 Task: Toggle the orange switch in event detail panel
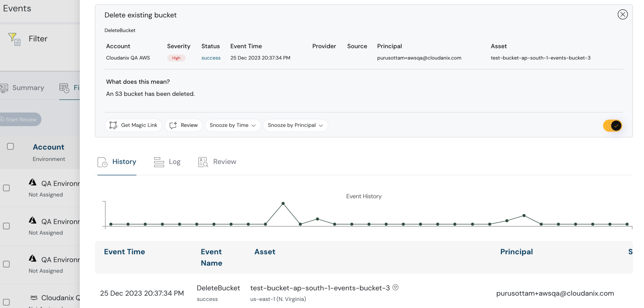613,125
